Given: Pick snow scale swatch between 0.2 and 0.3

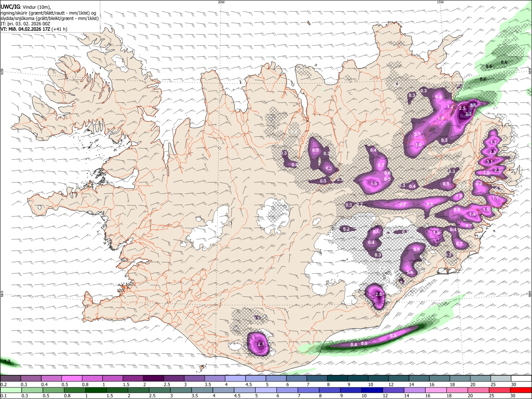Looking at the screenshot, I should 10,378.
